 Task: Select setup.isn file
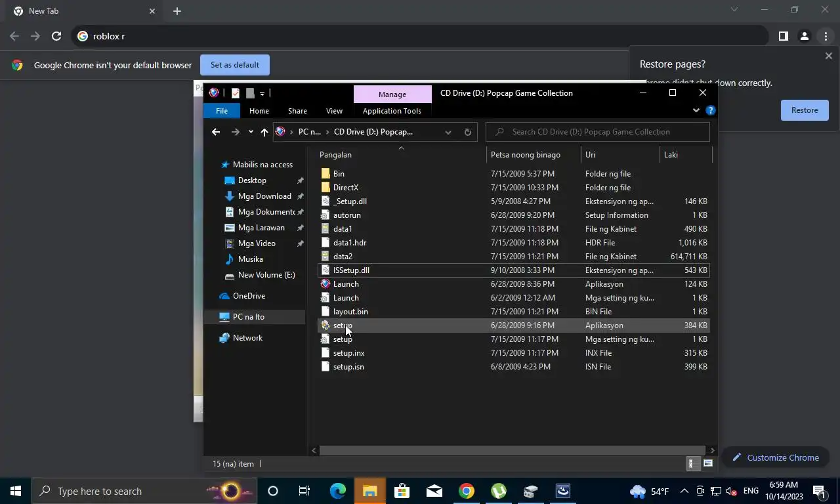pyautogui.click(x=348, y=367)
